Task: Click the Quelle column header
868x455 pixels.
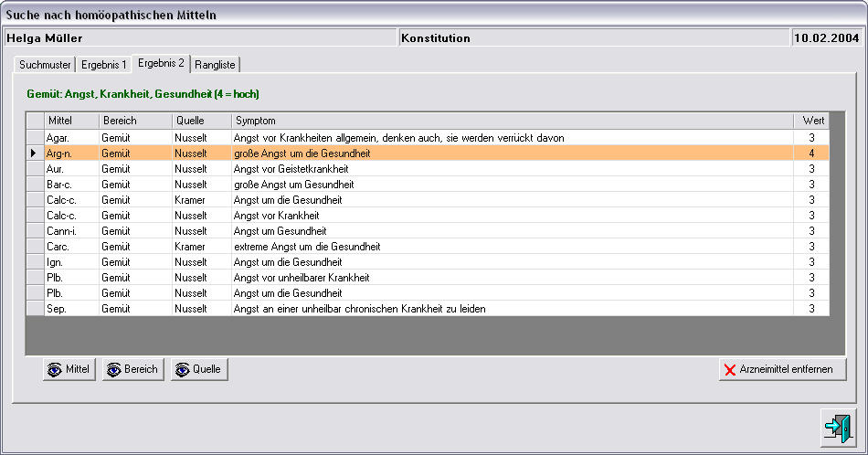Action: [200, 121]
